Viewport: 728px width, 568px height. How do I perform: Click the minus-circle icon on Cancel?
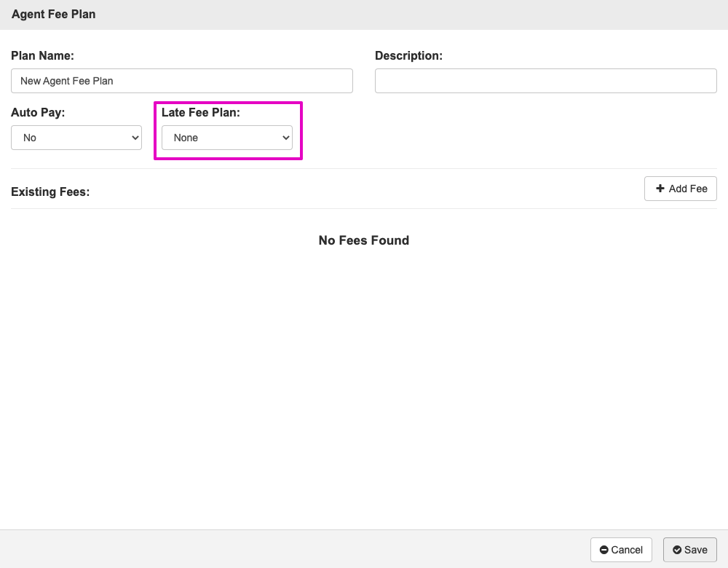[x=604, y=550]
